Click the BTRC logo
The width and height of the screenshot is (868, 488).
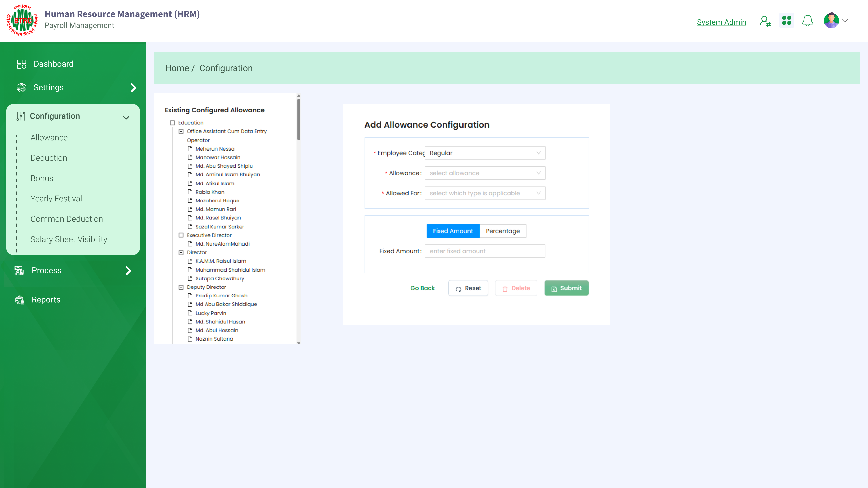[22, 20]
